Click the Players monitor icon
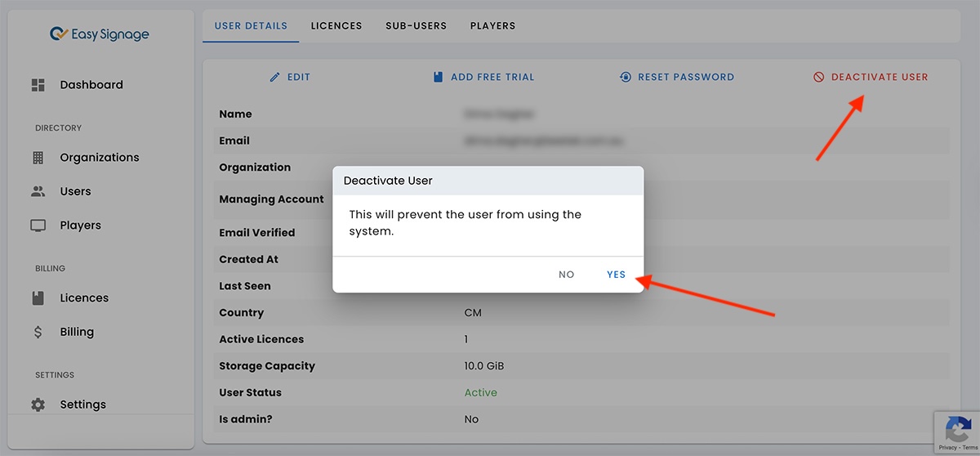 (x=38, y=226)
